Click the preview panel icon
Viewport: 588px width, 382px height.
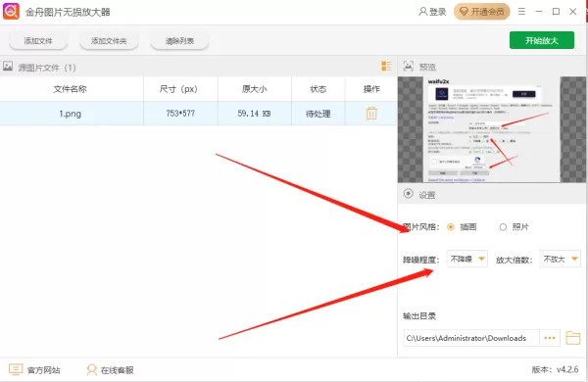(x=408, y=67)
